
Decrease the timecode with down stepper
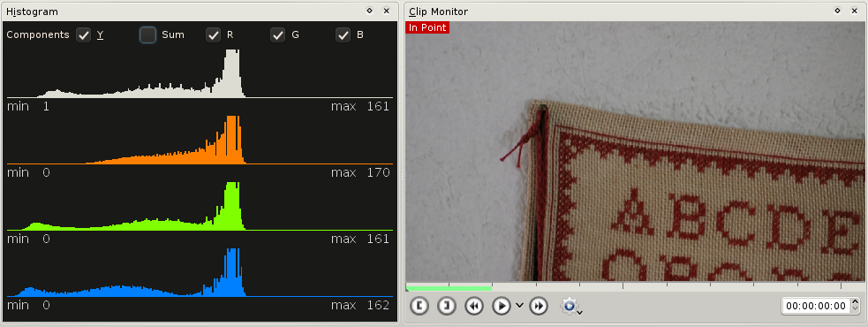point(856,309)
